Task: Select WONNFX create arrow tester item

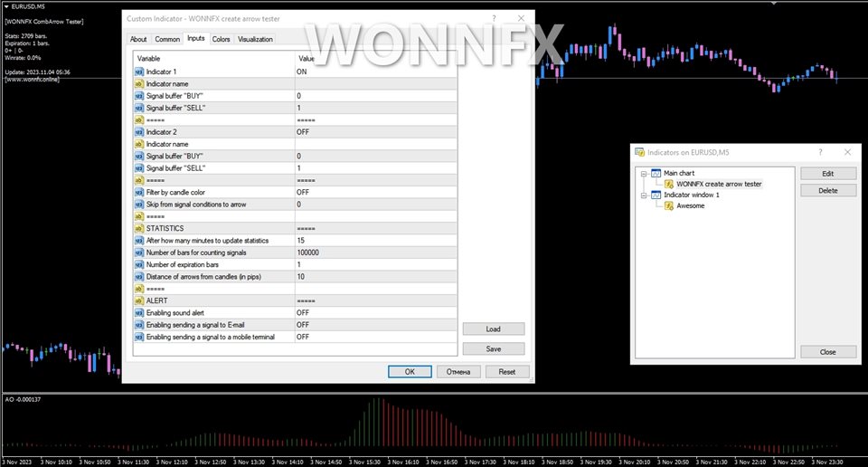Action: pos(719,184)
